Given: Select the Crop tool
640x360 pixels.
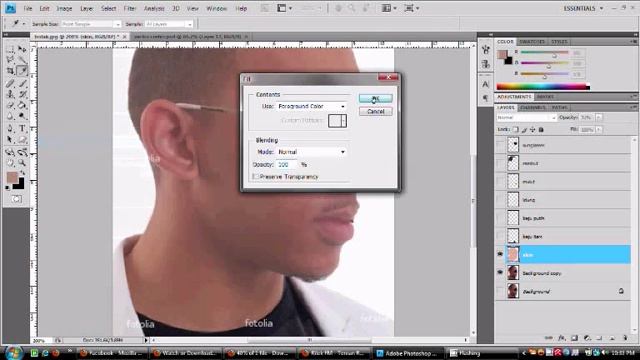Looking at the screenshot, I should click(10, 71).
